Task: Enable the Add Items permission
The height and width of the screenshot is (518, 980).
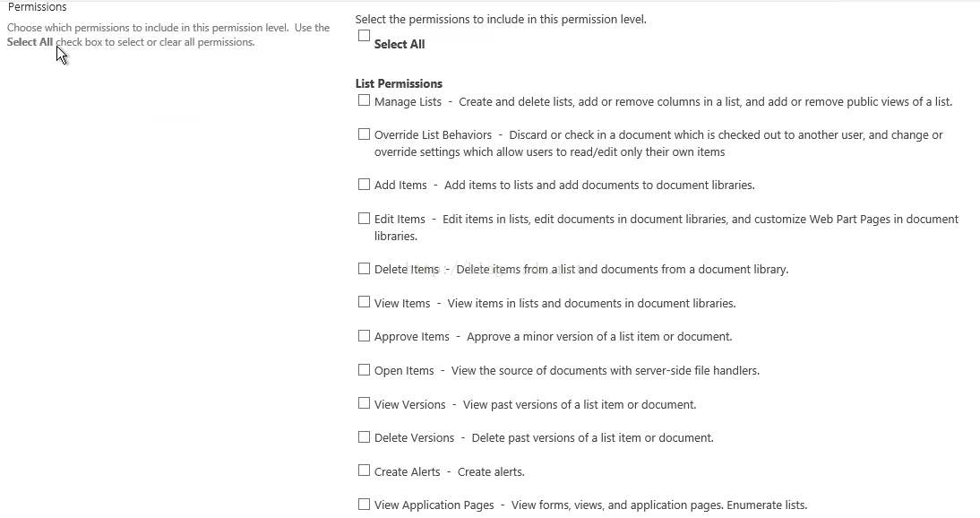Action: point(364,184)
